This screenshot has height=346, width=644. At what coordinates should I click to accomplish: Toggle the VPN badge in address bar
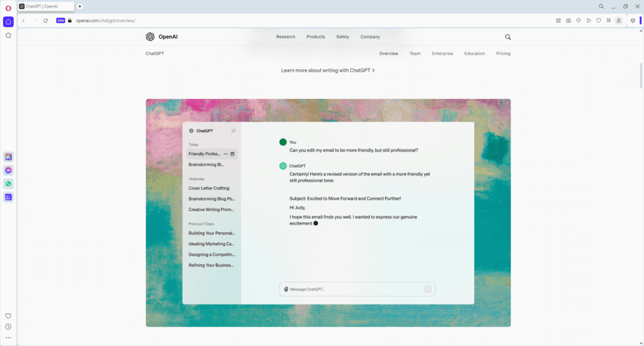pos(60,21)
